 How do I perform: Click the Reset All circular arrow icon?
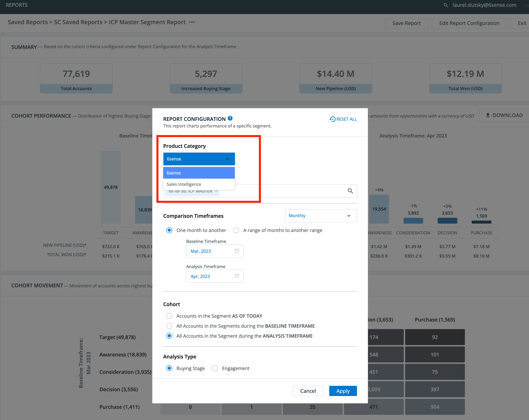click(x=332, y=119)
